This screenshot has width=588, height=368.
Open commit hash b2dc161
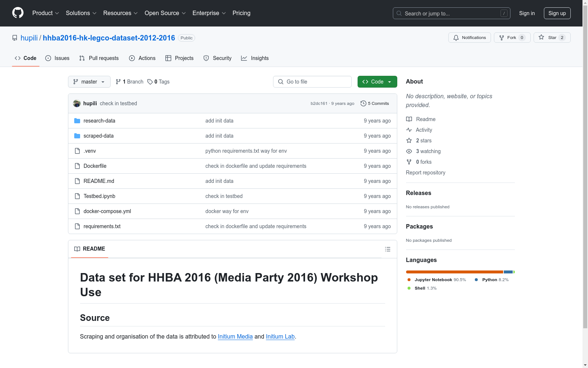coord(319,103)
